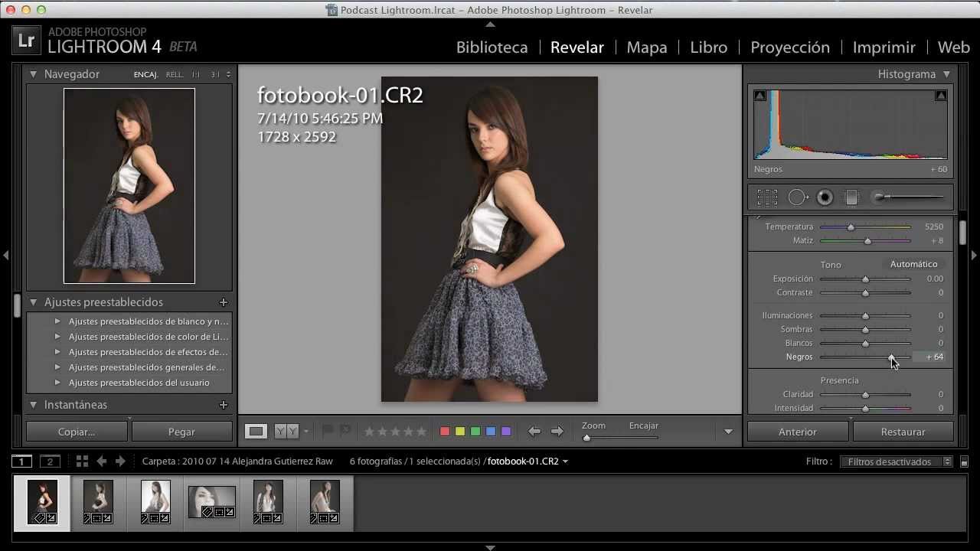Image resolution: width=980 pixels, height=551 pixels.
Task: Open the Biblioteca module
Action: pos(492,47)
